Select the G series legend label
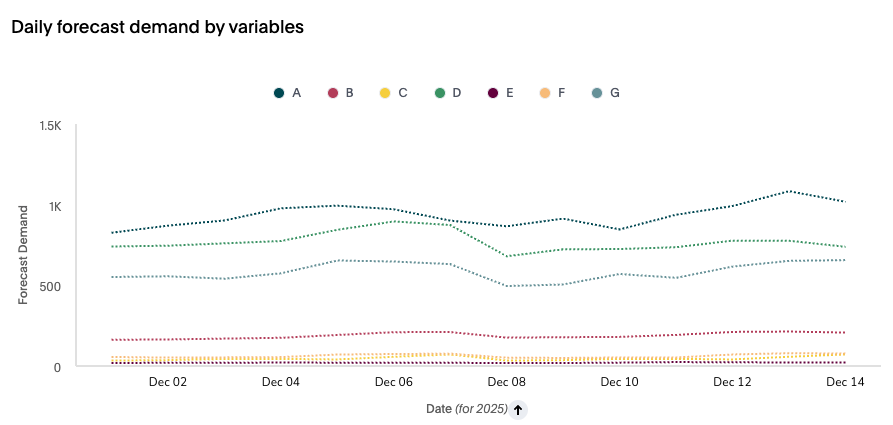This screenshot has width=893, height=425. coord(614,93)
